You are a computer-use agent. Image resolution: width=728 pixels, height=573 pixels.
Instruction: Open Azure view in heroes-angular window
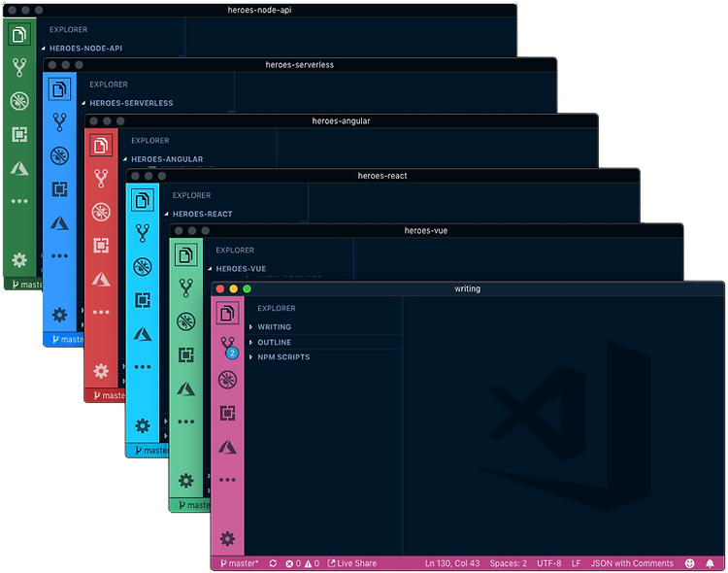point(101,280)
